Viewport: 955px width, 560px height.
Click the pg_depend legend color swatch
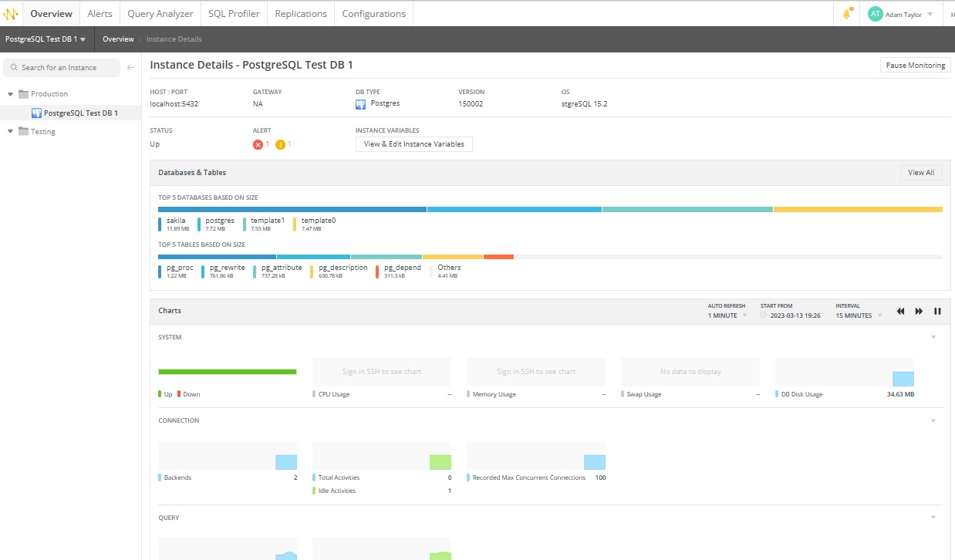[377, 272]
